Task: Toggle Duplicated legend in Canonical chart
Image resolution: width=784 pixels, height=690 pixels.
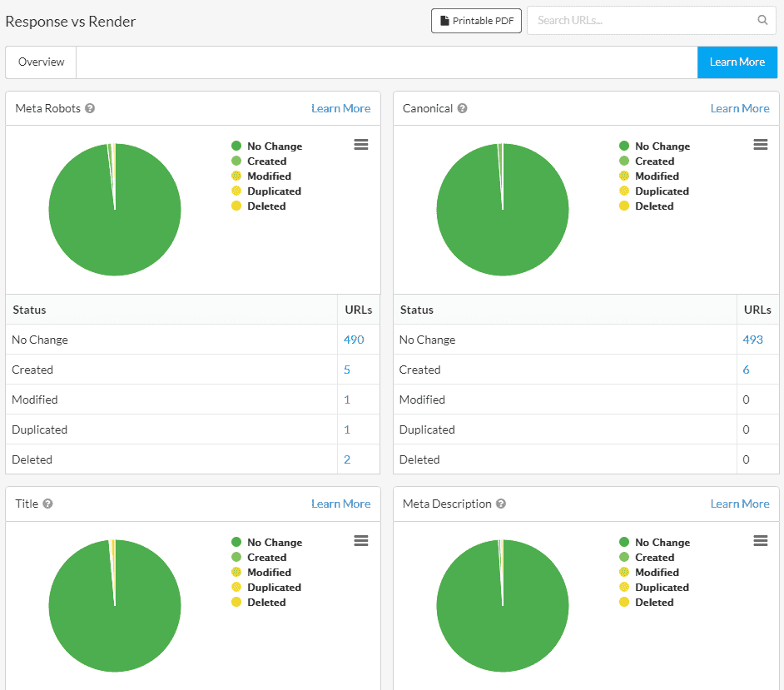Action: 654,191
